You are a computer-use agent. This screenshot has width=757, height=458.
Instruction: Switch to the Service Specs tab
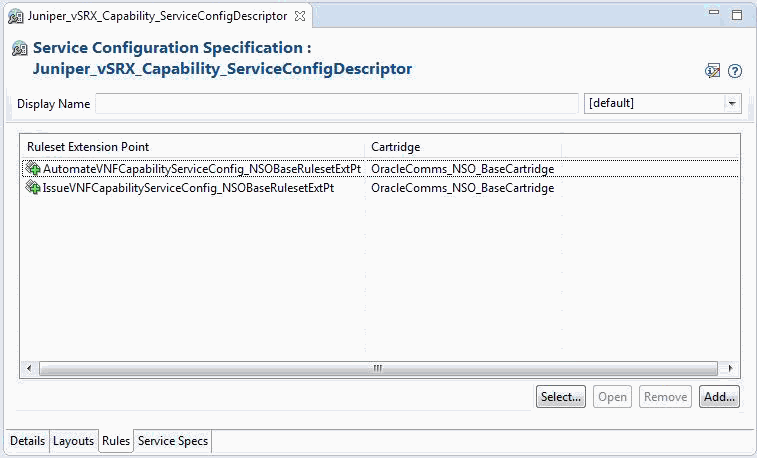click(x=173, y=441)
